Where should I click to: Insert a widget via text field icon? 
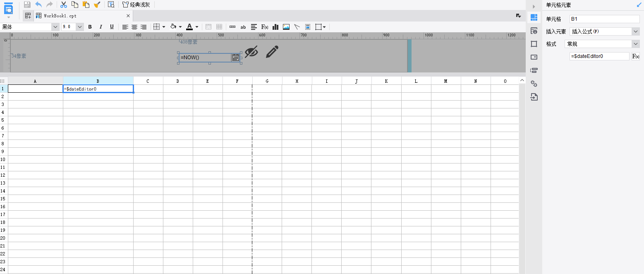click(x=232, y=27)
